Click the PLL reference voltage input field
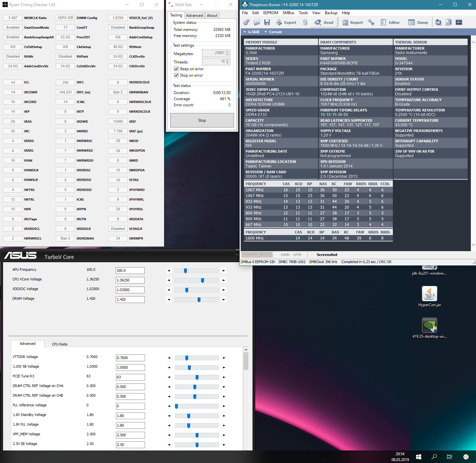This screenshot has height=463, width=476. [x=131, y=406]
